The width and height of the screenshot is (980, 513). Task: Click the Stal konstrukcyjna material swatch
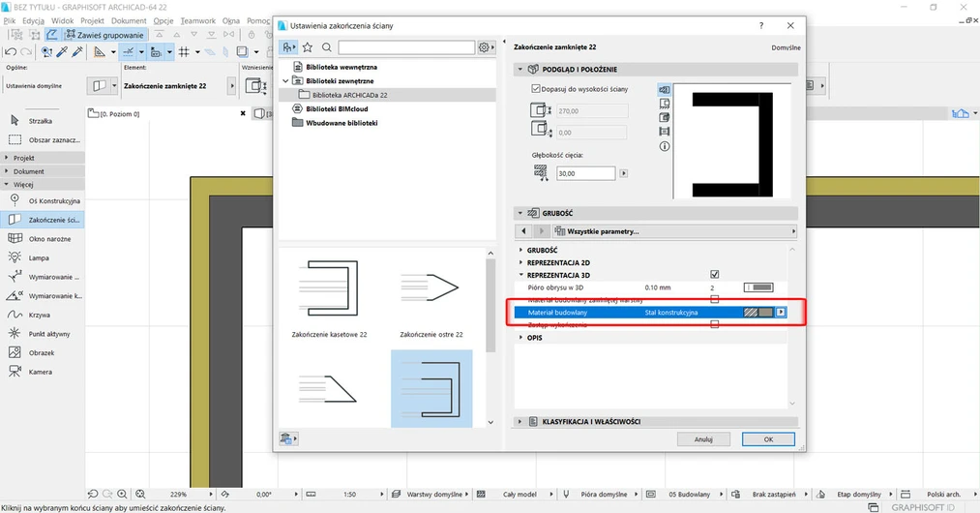tap(758, 313)
